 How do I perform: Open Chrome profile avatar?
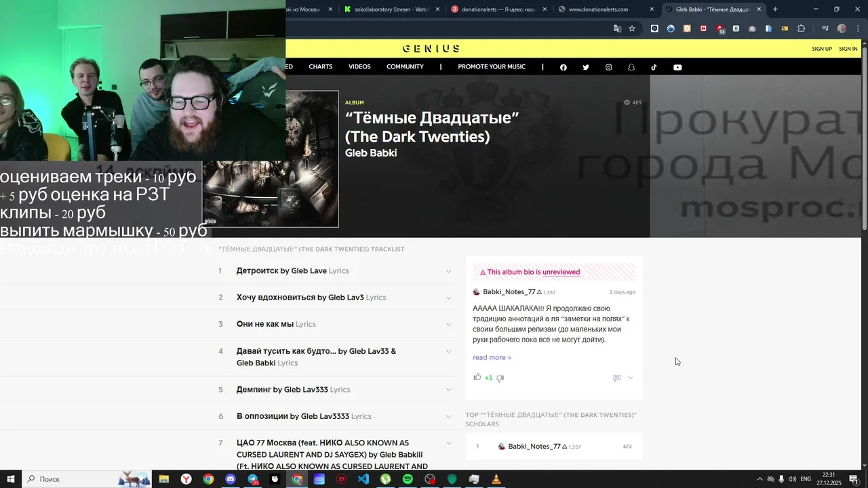pos(842,28)
